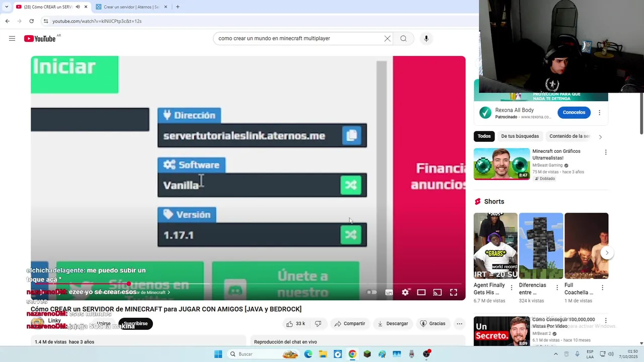The height and width of the screenshot is (362, 644).
Task: Open the YouTube hamburger guide menu
Action: pos(12,39)
